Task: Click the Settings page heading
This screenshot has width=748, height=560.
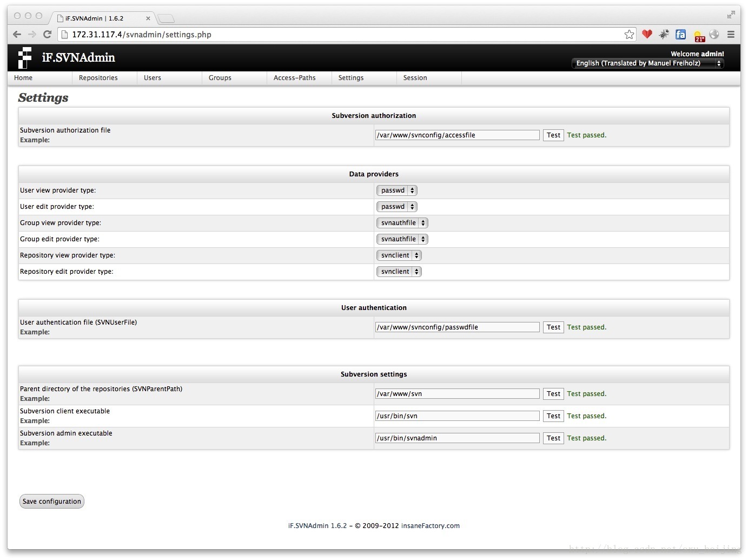Action: click(43, 98)
